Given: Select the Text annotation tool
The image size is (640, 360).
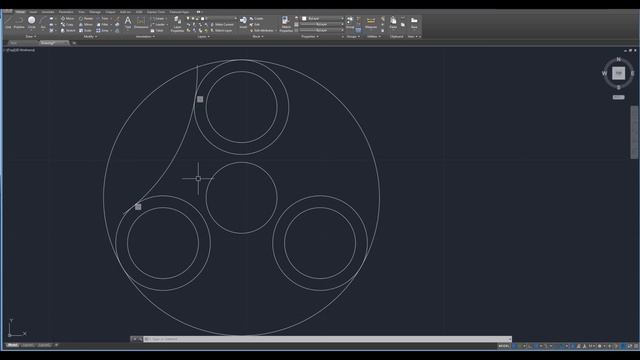Looking at the screenshot, I should [x=128, y=22].
